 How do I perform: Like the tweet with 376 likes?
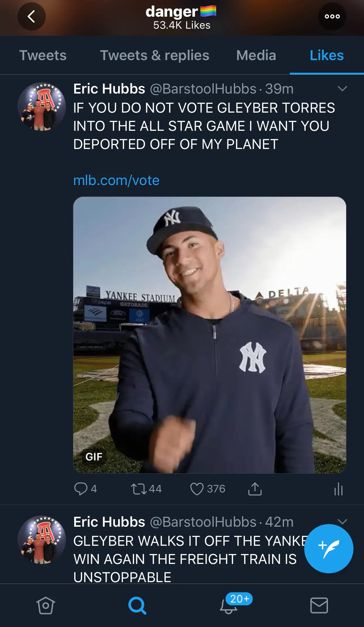point(197,489)
